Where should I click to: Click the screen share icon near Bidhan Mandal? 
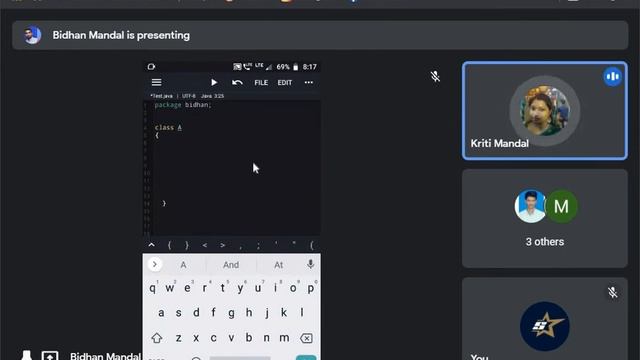pos(49,356)
